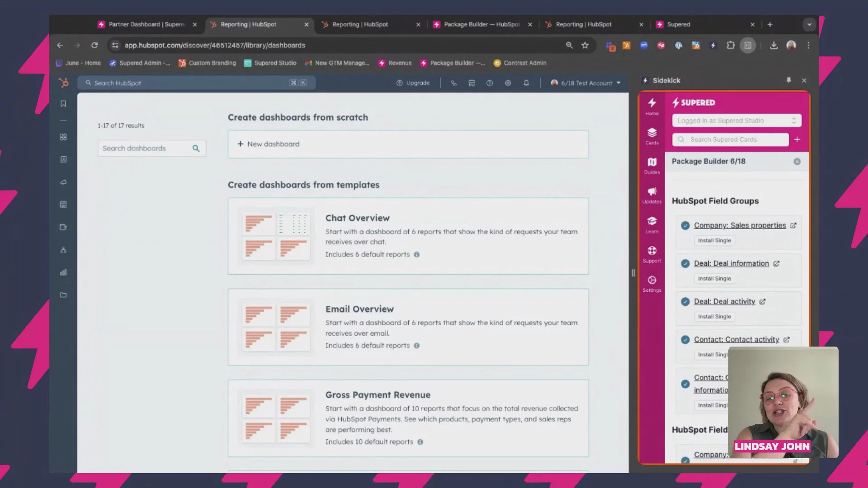Close the Sidekick panel

(x=804, y=80)
